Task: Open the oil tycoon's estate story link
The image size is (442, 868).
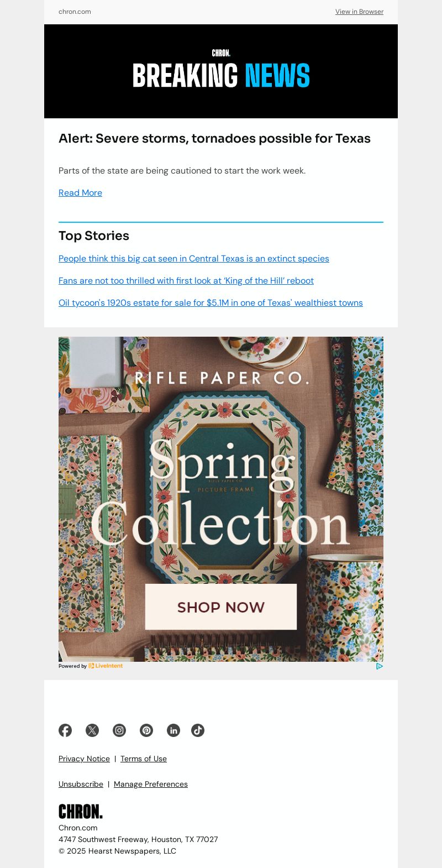Action: click(x=211, y=302)
